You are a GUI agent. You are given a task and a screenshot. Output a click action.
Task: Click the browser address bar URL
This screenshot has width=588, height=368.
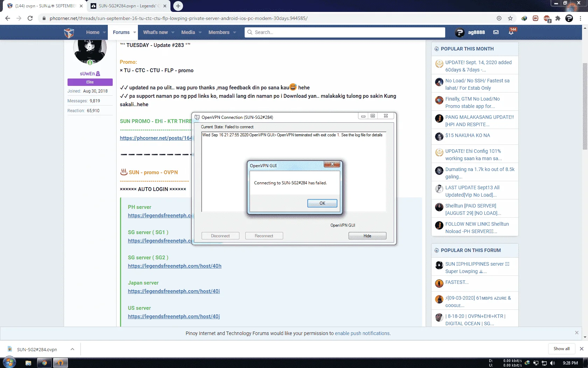point(178,18)
